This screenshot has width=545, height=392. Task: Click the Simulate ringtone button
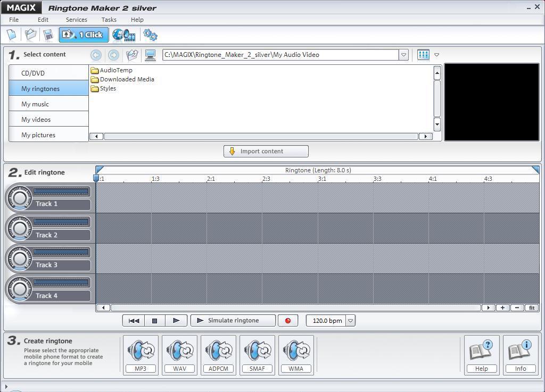click(233, 320)
